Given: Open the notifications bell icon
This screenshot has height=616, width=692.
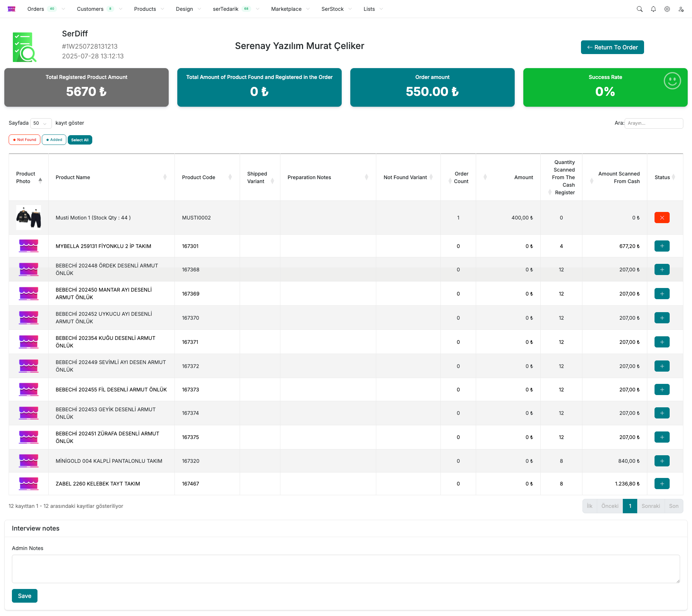Looking at the screenshot, I should point(653,9).
